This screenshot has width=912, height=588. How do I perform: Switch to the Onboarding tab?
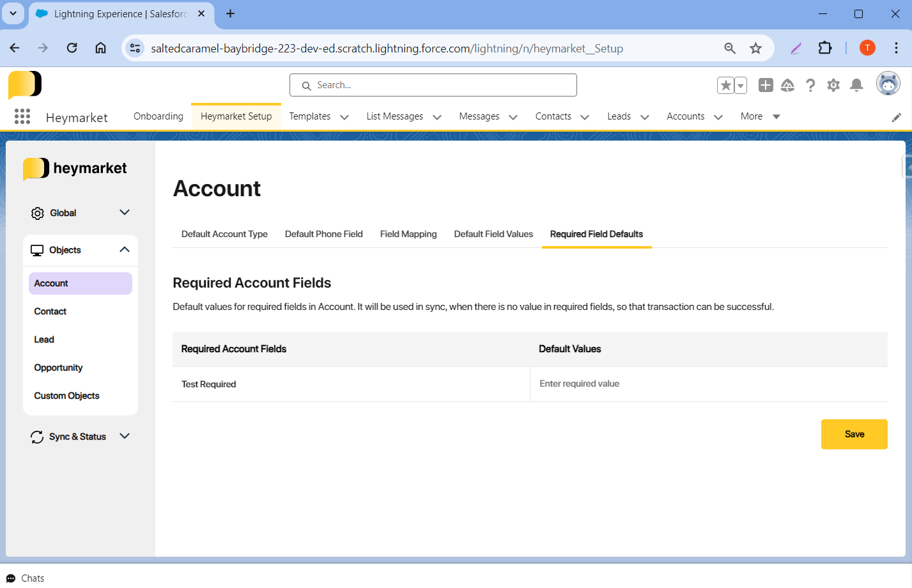point(158,116)
